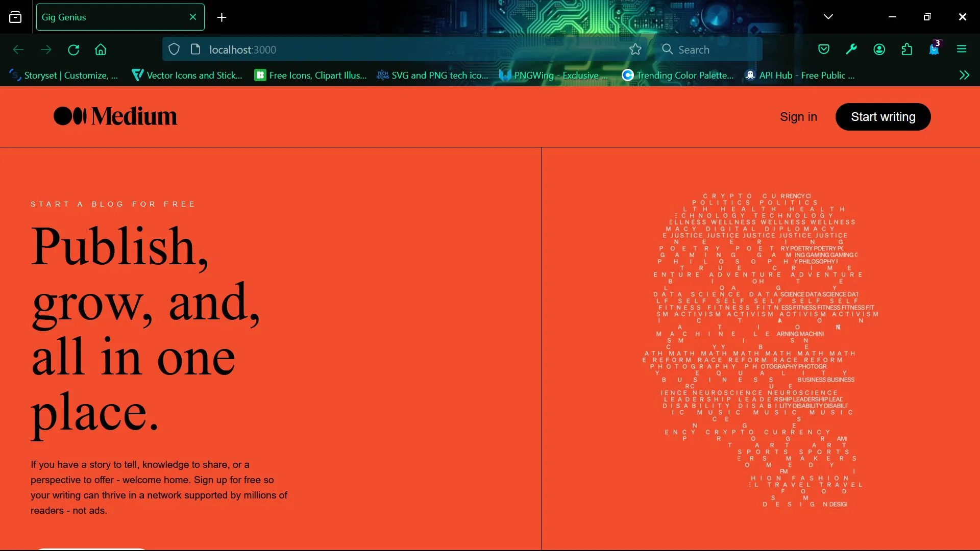Open Firefox View icon
The width and height of the screenshot is (980, 551).
point(15,17)
